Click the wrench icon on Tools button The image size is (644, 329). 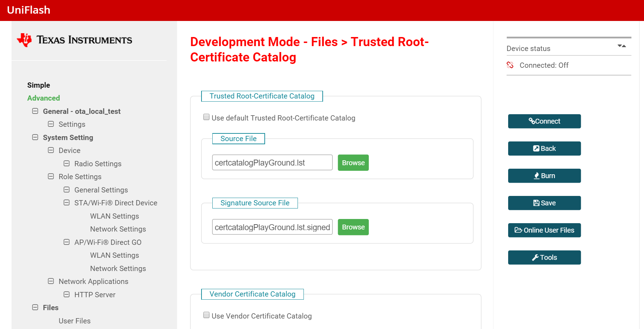(535, 257)
